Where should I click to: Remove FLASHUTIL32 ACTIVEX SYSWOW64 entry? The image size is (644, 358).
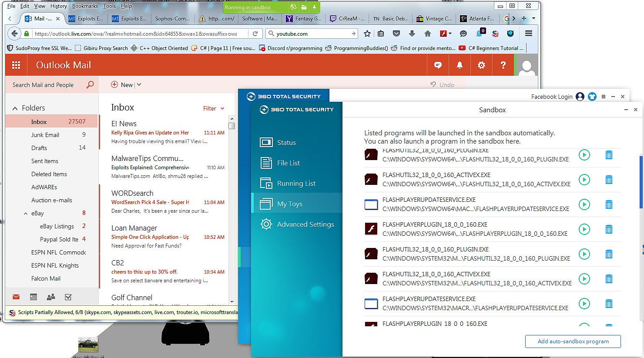[x=609, y=180]
